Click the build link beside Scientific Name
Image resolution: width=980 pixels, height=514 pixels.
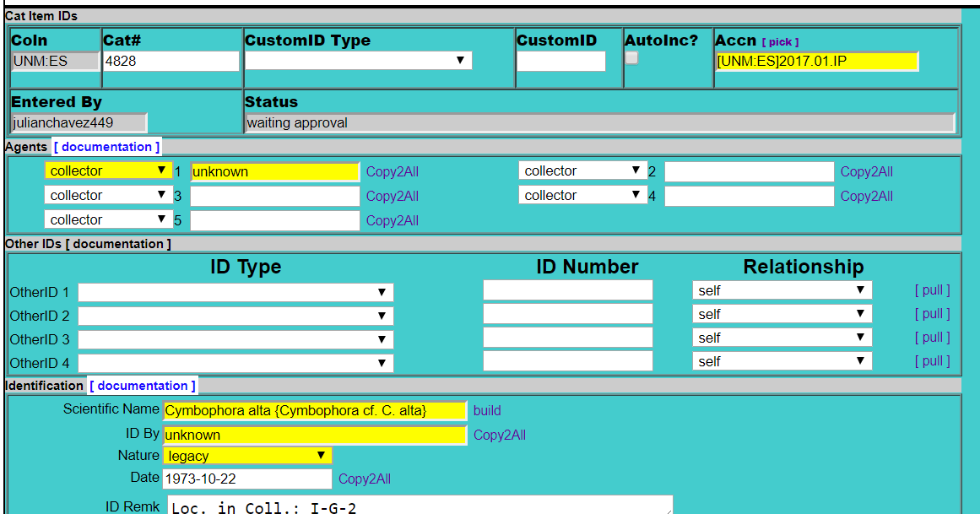point(487,410)
